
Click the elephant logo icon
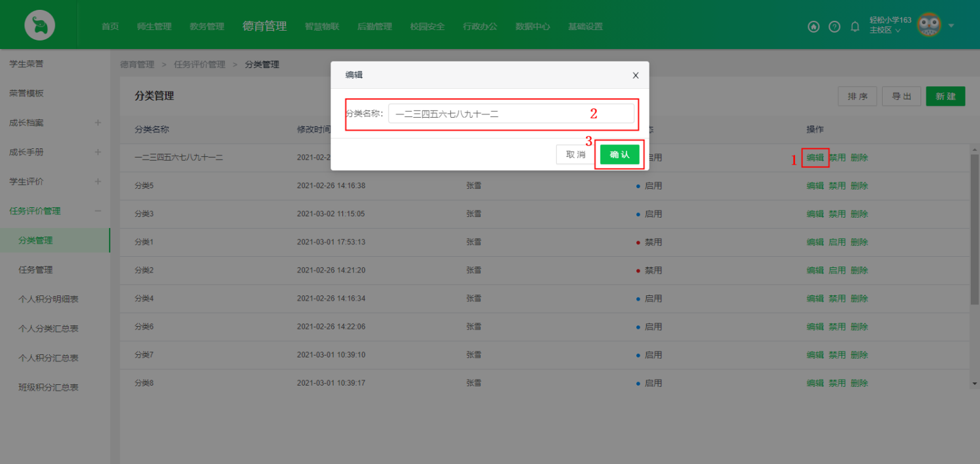tap(39, 25)
